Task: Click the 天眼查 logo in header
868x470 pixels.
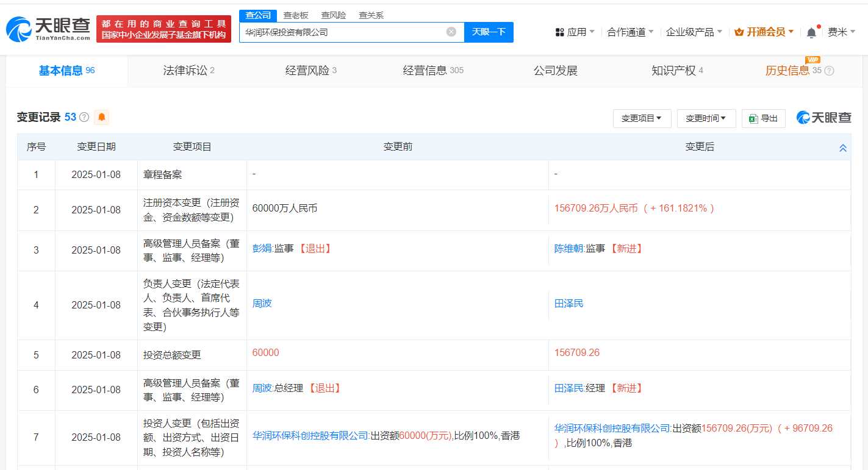Action: point(48,29)
